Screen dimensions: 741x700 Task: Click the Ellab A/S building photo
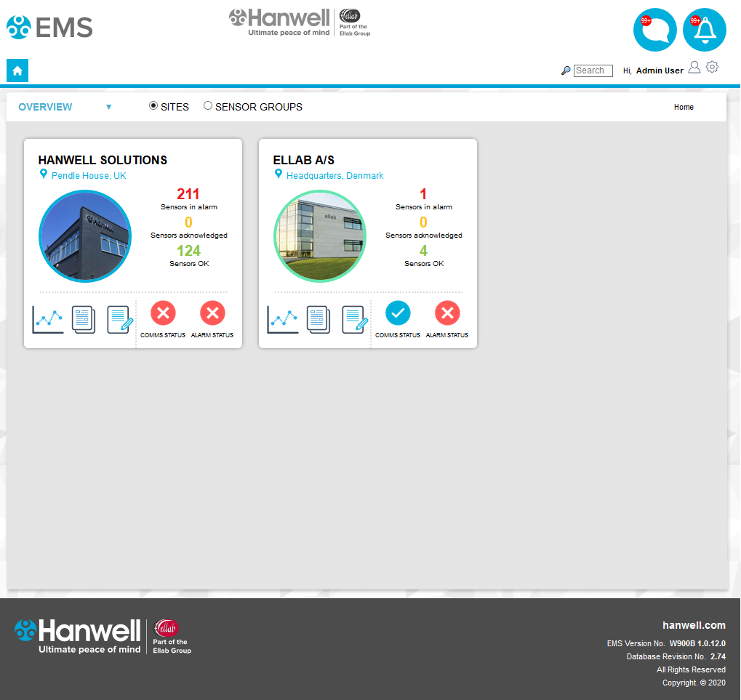pos(320,236)
